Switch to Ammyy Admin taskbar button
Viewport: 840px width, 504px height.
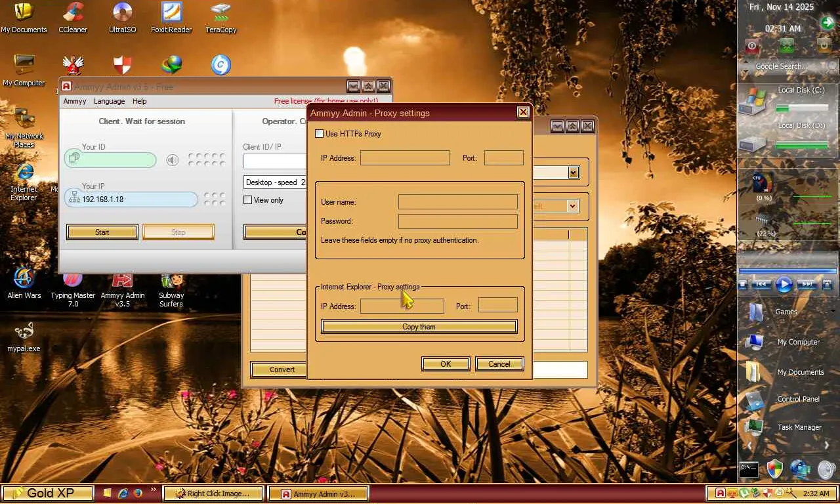(318, 493)
